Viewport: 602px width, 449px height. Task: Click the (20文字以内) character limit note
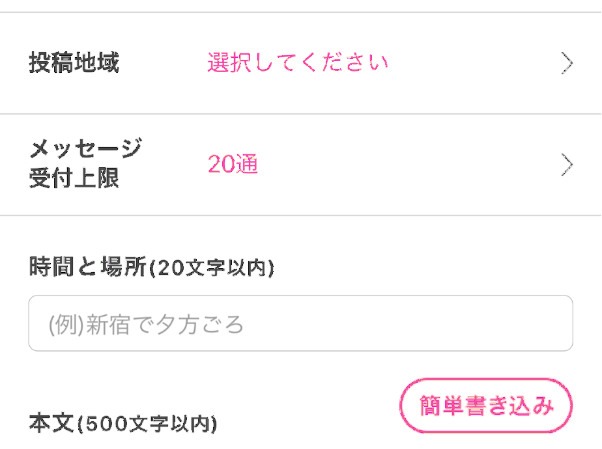click(213, 267)
